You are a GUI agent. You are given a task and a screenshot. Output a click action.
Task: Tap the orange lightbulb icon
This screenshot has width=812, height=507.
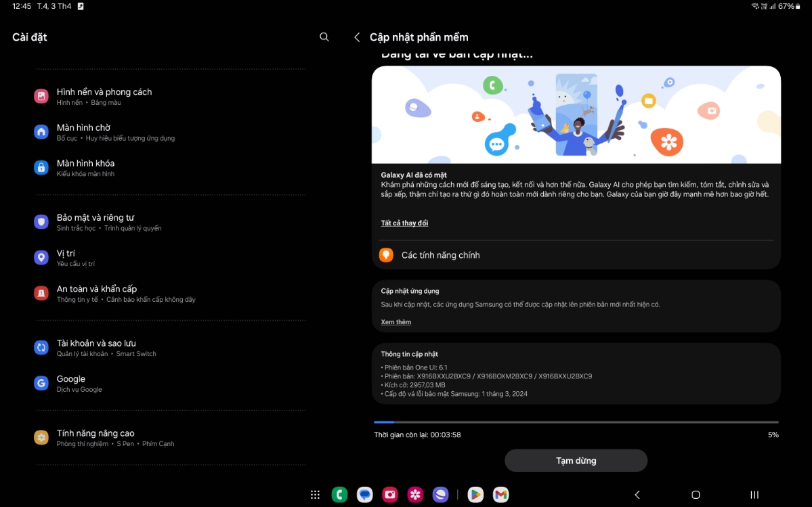click(386, 255)
